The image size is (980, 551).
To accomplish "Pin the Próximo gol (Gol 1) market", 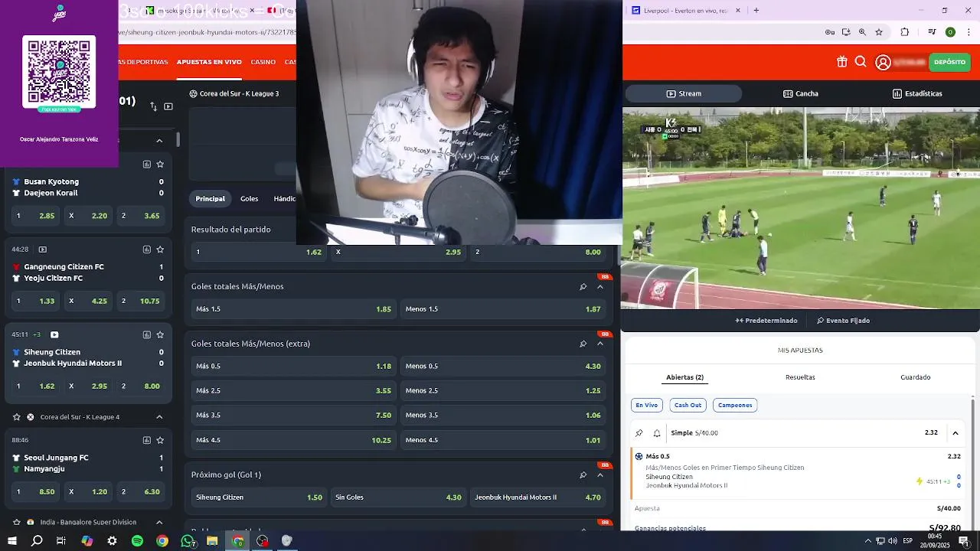I will (x=583, y=475).
